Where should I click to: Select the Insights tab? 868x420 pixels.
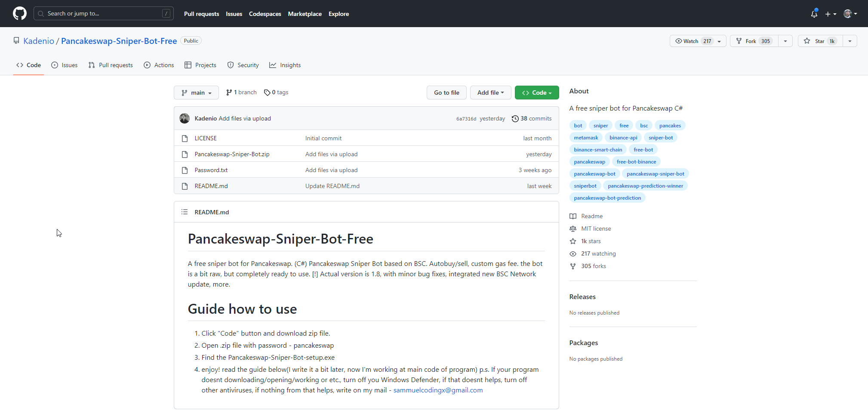point(285,65)
